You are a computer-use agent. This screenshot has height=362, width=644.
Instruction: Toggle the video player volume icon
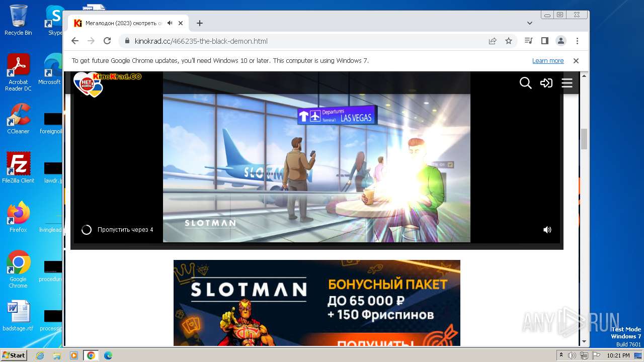point(547,230)
